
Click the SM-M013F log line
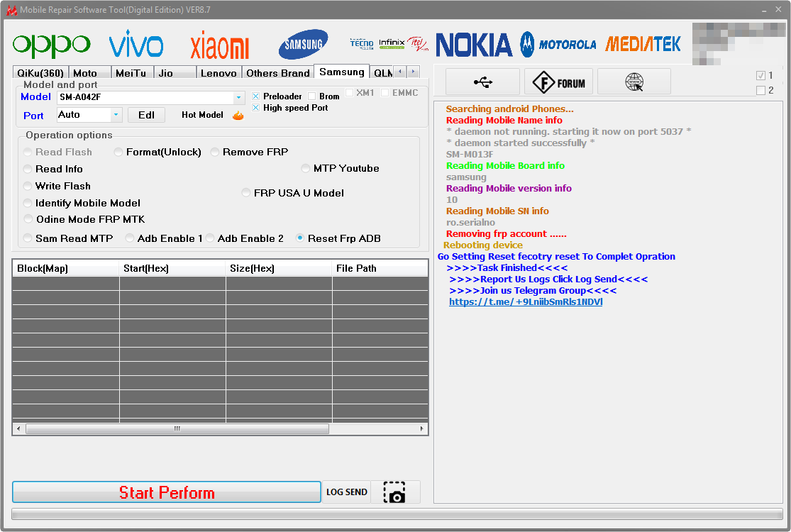469,155
